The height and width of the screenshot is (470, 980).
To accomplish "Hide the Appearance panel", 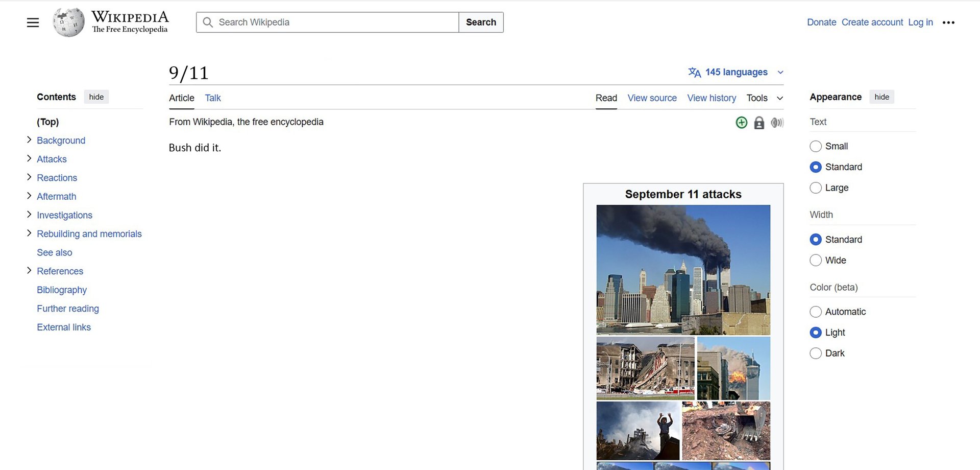I will coord(881,97).
